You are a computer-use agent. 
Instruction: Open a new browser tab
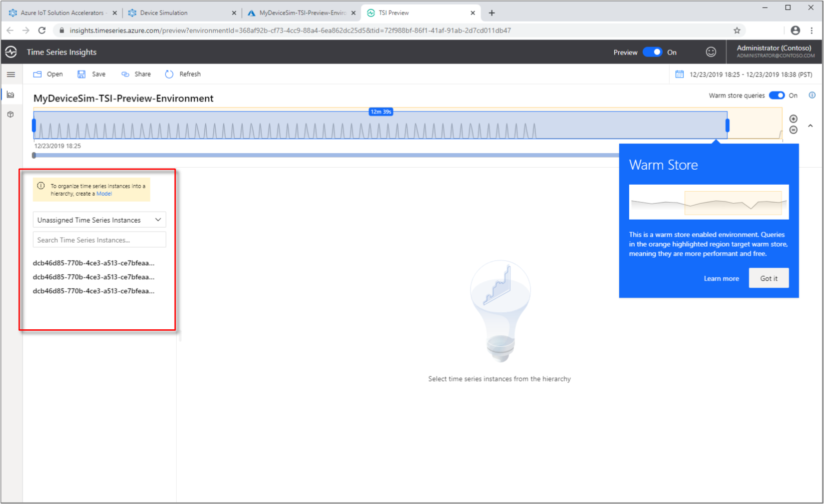point(492,13)
